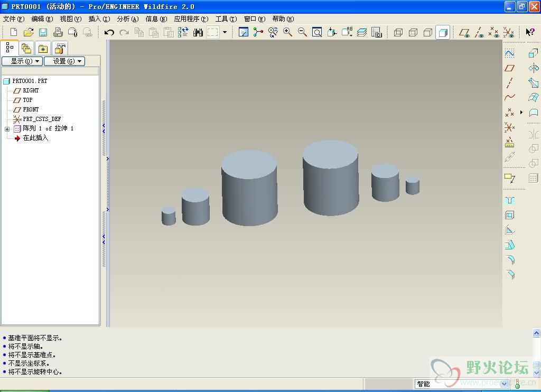
Task: Select the Chamfer tool
Action: click(x=510, y=274)
